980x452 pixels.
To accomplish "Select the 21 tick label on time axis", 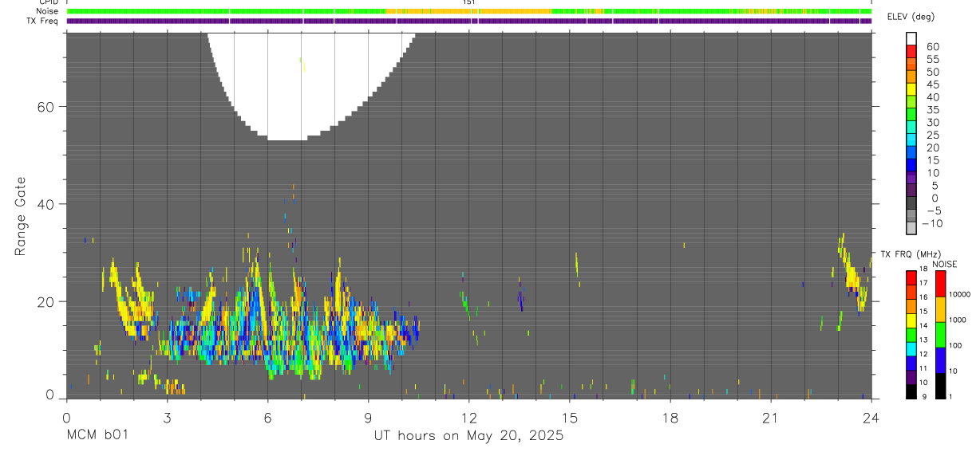I will [771, 418].
